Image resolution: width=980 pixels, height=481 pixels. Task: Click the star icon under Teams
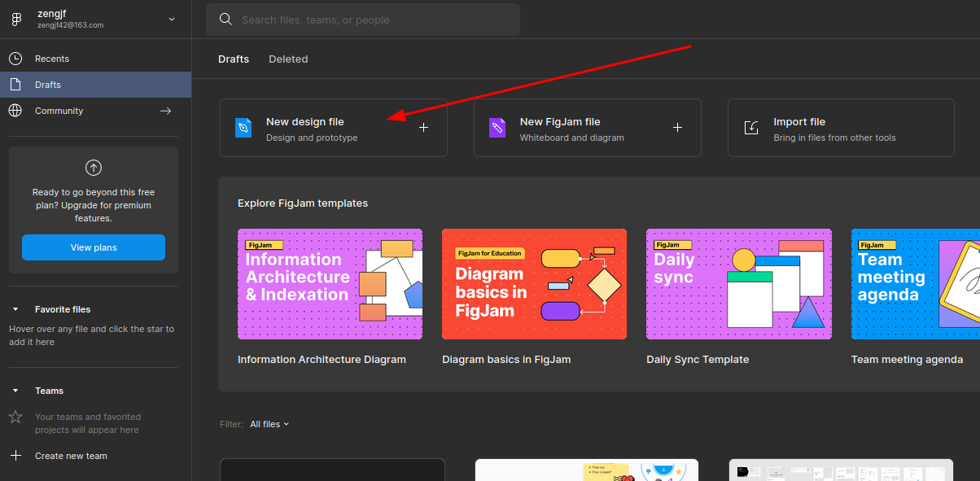[15, 417]
